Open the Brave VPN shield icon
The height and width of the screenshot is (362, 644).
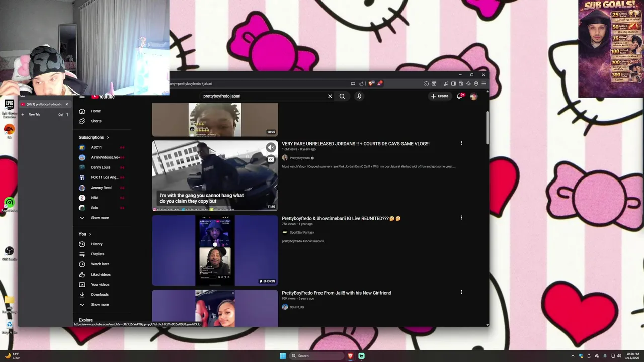476,83
